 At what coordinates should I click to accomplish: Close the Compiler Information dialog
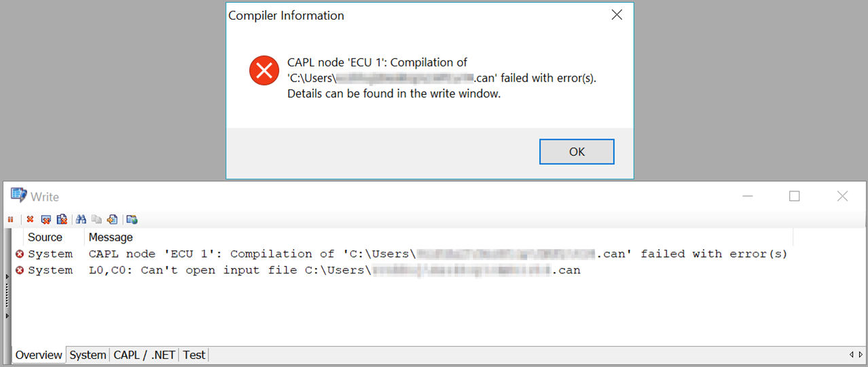pos(617,15)
